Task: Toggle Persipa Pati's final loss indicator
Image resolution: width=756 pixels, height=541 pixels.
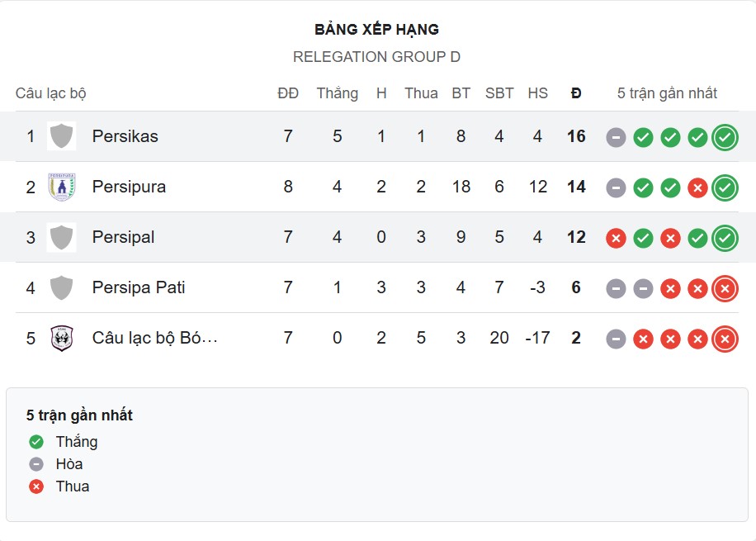Action: [x=725, y=288]
